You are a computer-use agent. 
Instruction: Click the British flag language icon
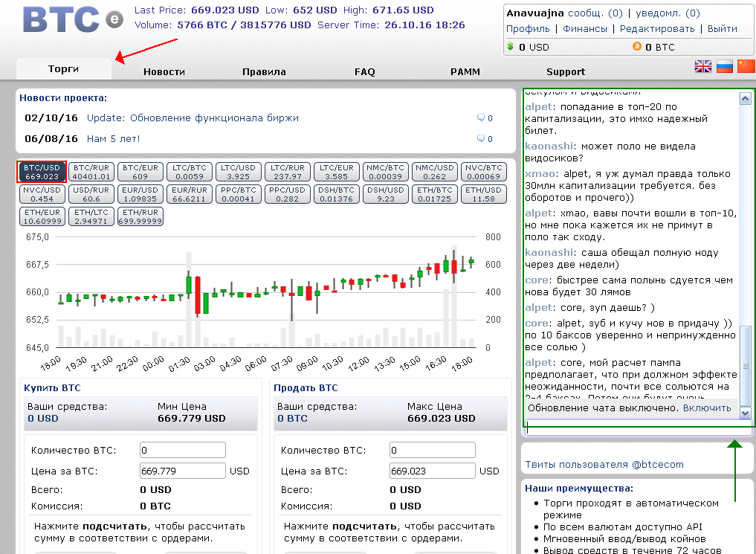[x=702, y=67]
